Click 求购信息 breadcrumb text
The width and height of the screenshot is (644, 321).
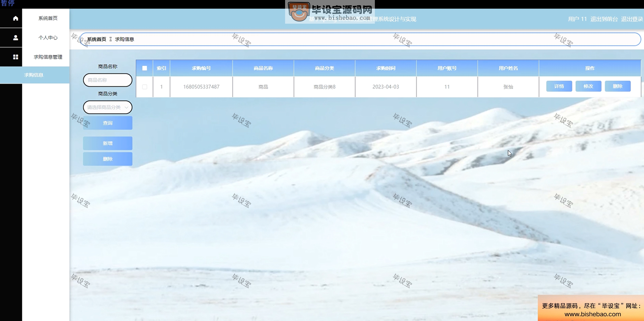click(x=124, y=39)
